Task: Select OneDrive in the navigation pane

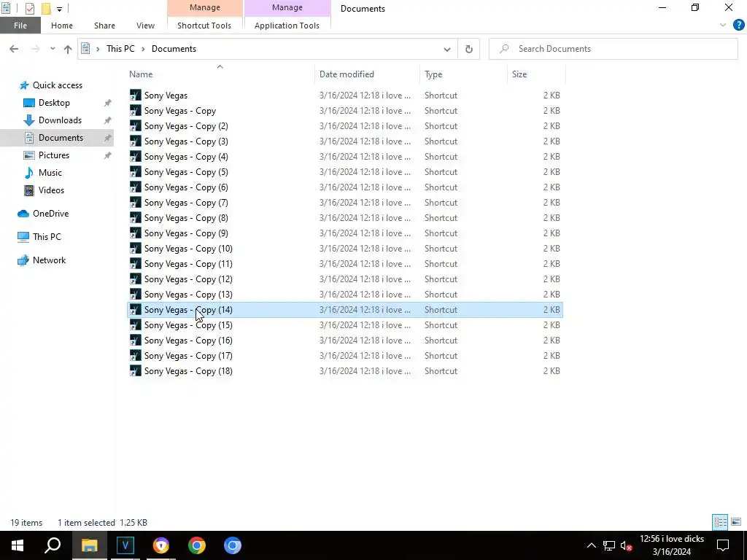Action: [x=50, y=214]
